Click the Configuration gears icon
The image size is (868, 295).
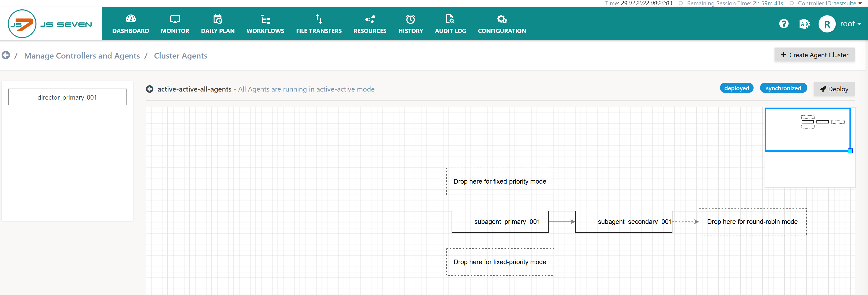coord(502,19)
